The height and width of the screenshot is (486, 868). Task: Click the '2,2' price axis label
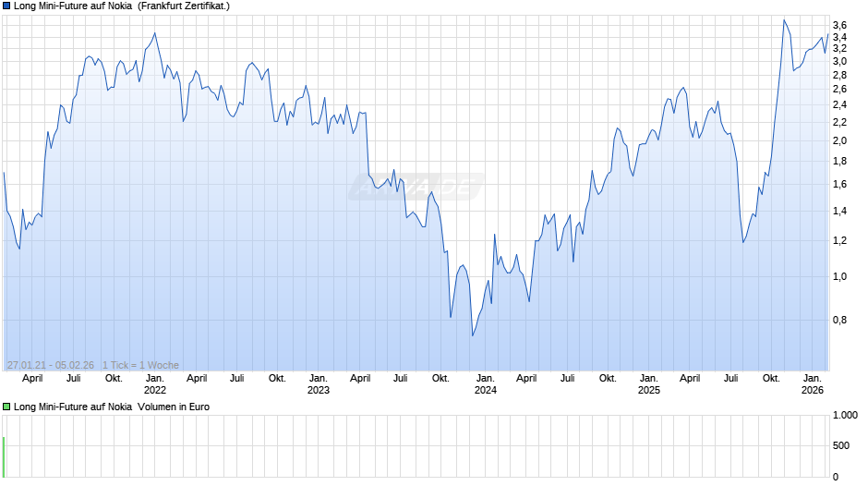point(839,123)
